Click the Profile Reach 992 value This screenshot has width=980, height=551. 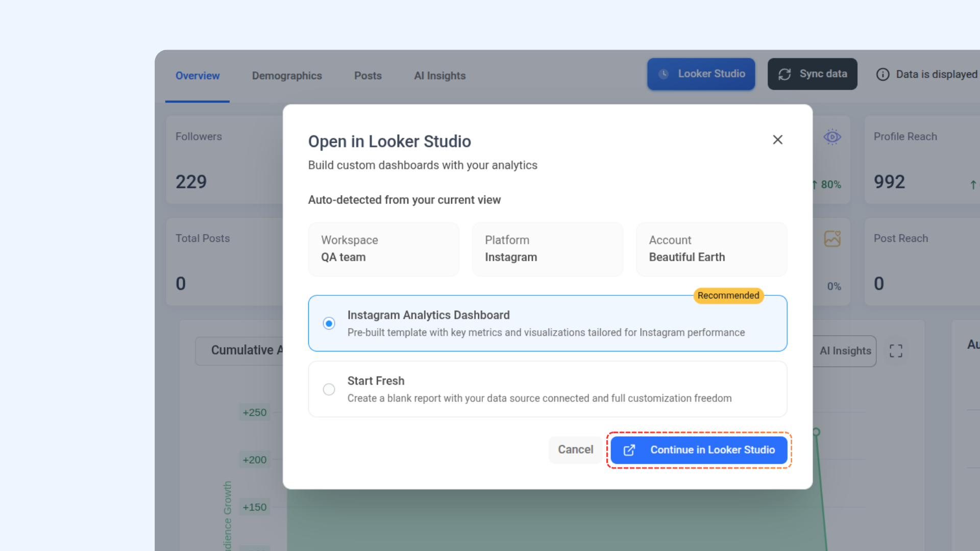point(889,182)
